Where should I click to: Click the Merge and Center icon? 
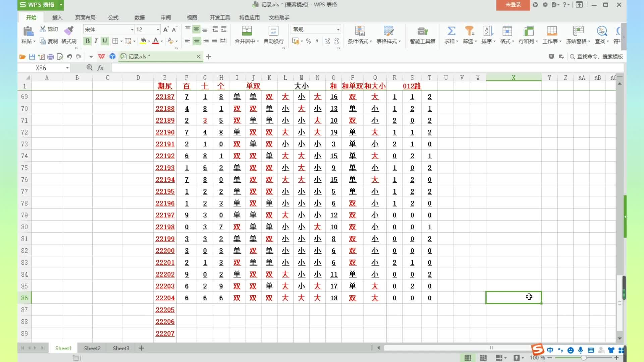(247, 31)
